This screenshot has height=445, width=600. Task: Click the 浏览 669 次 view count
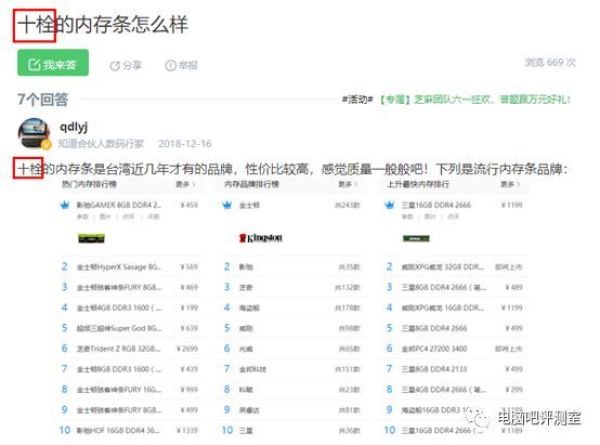(550, 62)
